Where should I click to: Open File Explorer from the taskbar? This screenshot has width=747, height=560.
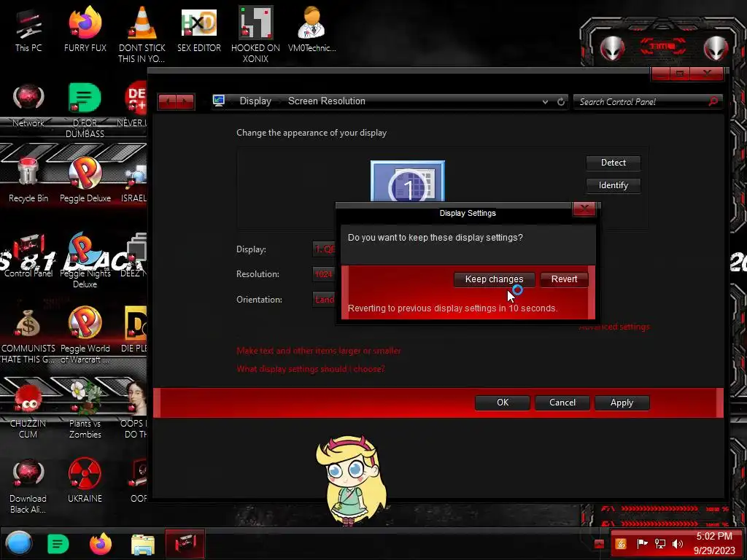pos(142,544)
